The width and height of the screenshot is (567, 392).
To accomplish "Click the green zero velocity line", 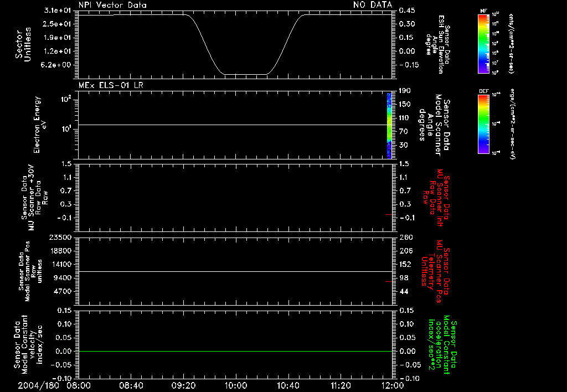I will pyautogui.click(x=235, y=351).
